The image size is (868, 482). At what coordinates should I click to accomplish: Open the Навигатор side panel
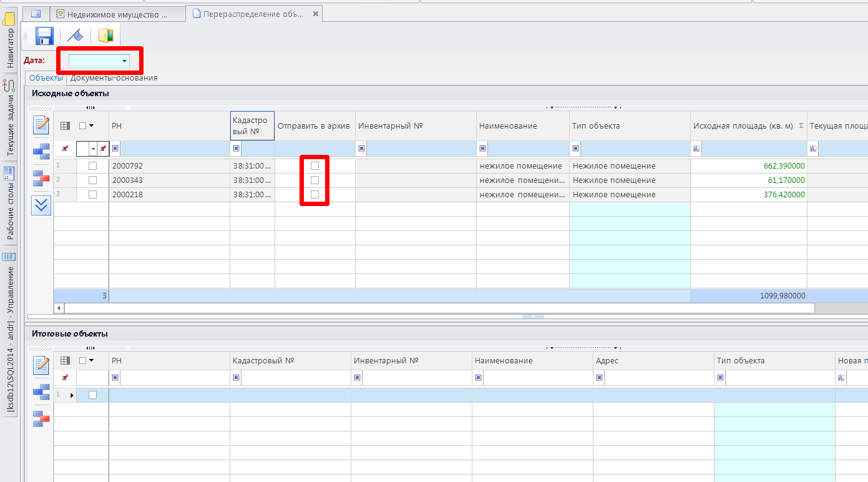pyautogui.click(x=9, y=41)
